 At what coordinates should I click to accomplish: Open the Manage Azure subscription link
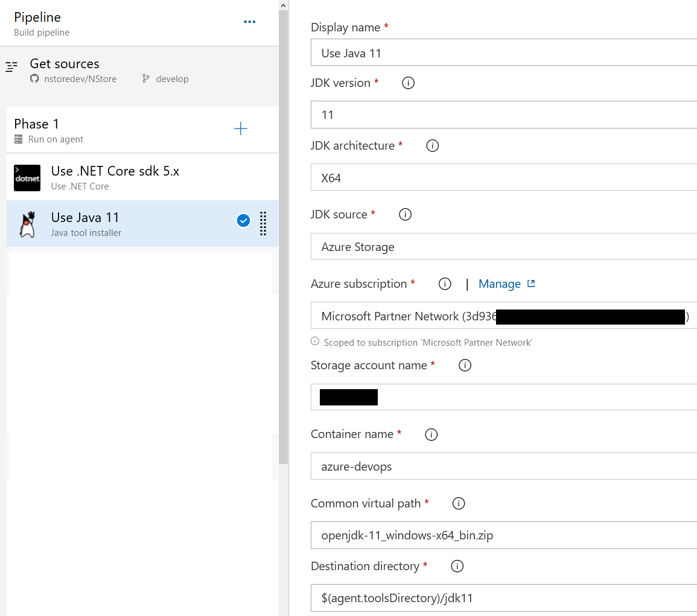[499, 284]
